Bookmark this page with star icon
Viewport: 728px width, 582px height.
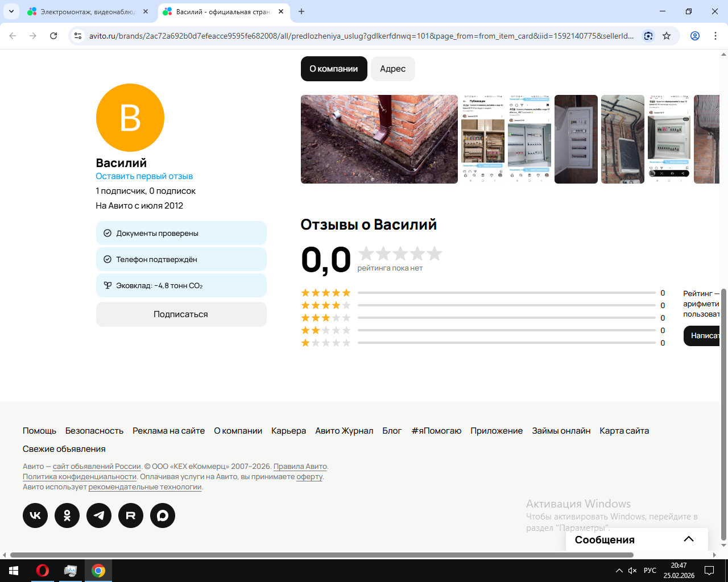667,36
